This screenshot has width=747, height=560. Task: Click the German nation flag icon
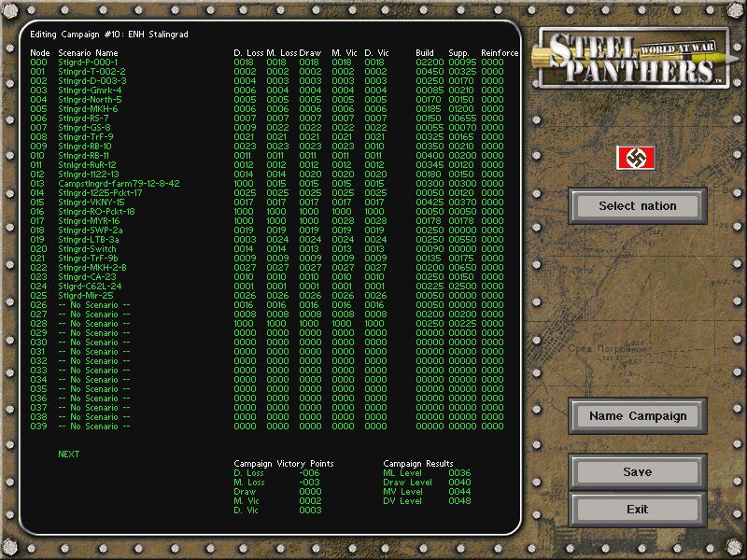point(636,158)
